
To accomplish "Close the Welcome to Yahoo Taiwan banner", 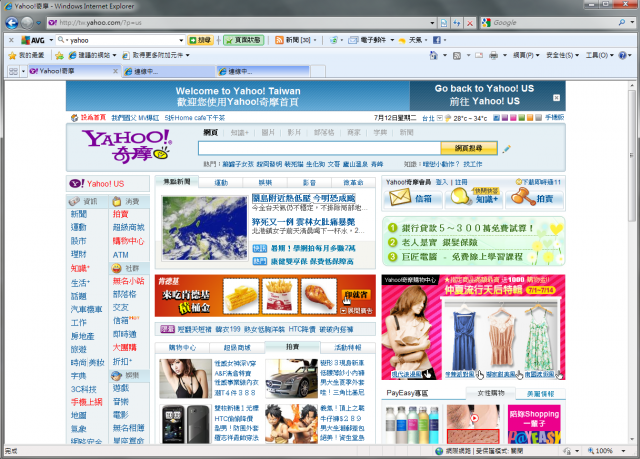I will point(556,98).
